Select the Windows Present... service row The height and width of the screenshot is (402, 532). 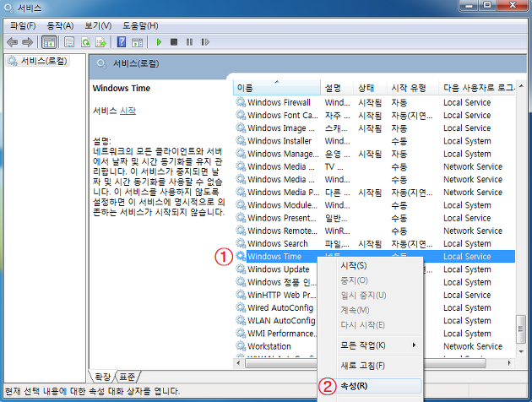click(375, 218)
